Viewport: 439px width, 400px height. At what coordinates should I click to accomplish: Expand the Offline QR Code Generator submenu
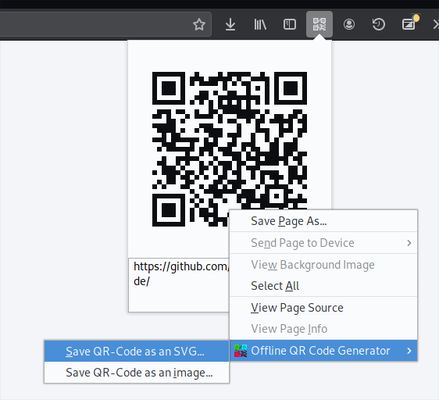coord(324,351)
